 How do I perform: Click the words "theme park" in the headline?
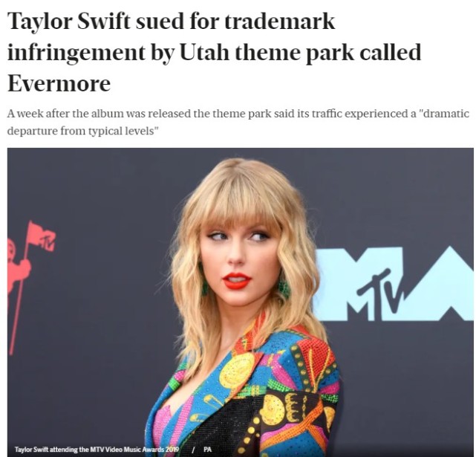pos(295,53)
